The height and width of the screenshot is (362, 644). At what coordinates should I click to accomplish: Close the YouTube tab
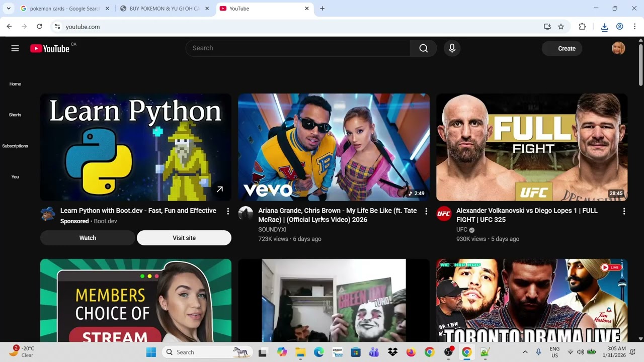point(307,9)
